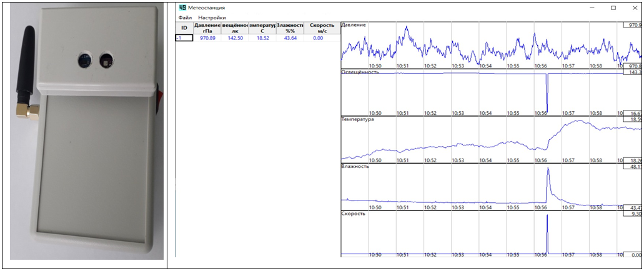Click the temperature value 18.52 cell

pyautogui.click(x=262, y=38)
